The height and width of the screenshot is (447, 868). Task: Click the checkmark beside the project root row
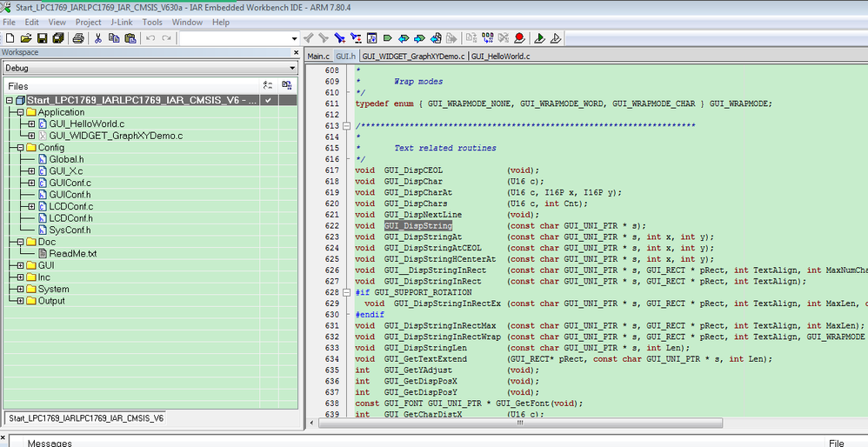tap(270, 100)
